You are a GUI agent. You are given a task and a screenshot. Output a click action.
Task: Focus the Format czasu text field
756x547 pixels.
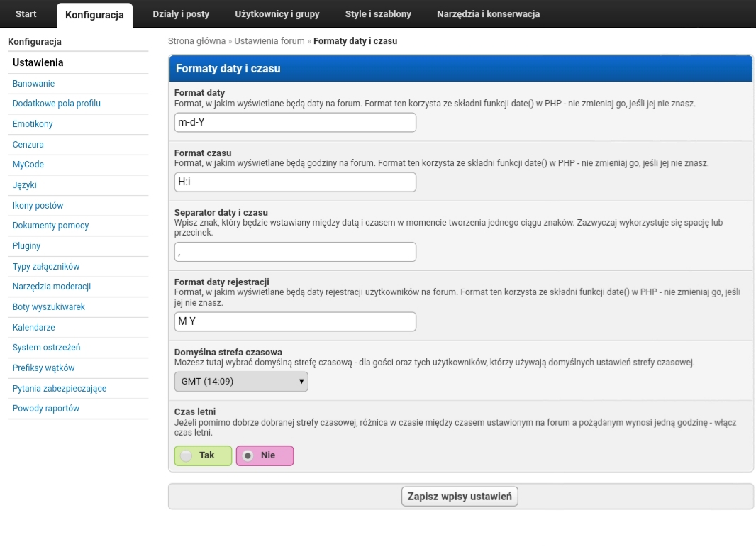295,182
